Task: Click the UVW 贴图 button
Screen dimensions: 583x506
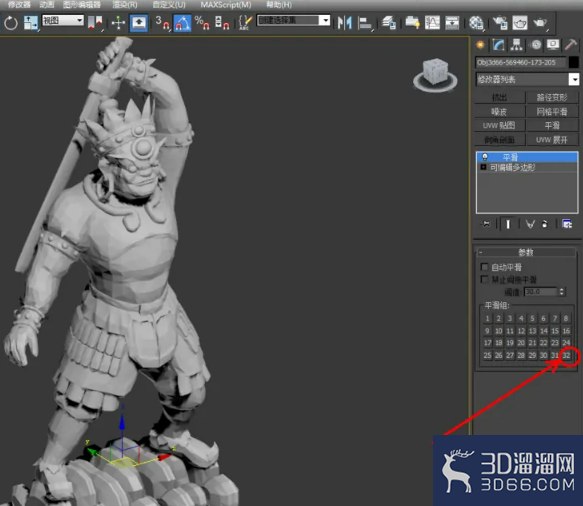Action: pyautogui.click(x=499, y=126)
